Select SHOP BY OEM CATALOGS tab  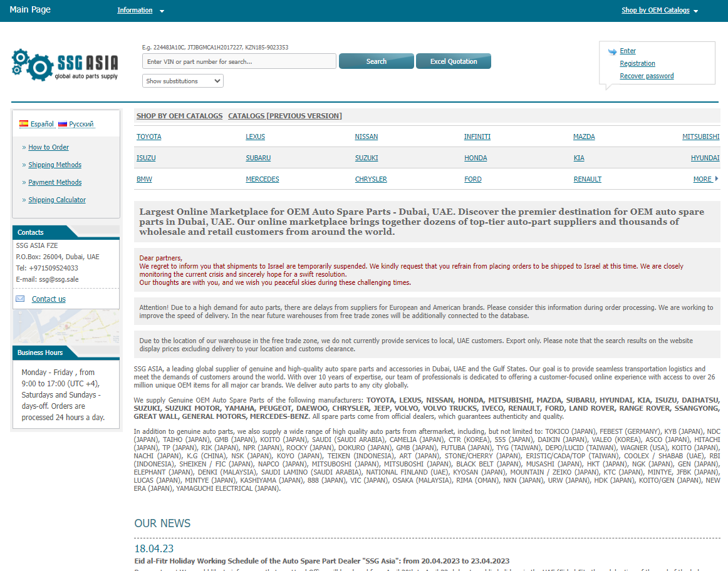pos(179,116)
